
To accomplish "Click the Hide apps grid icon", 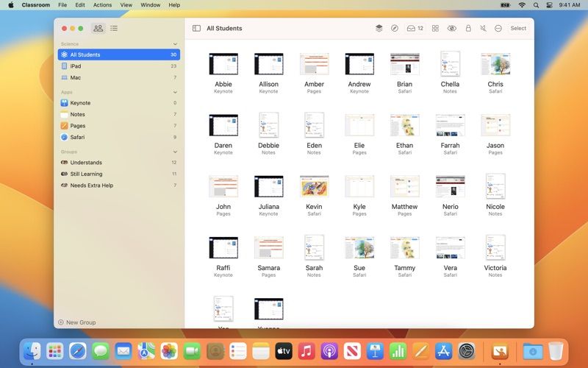I will (x=435, y=28).
